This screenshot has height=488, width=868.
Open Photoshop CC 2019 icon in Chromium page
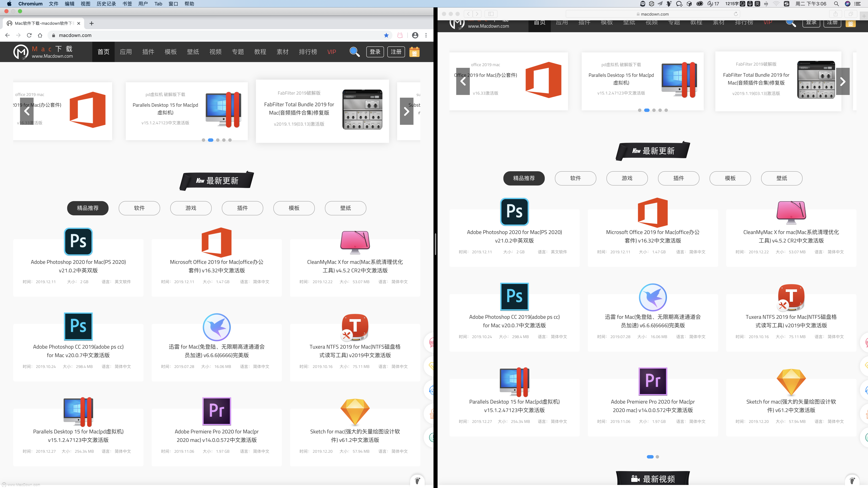click(78, 326)
